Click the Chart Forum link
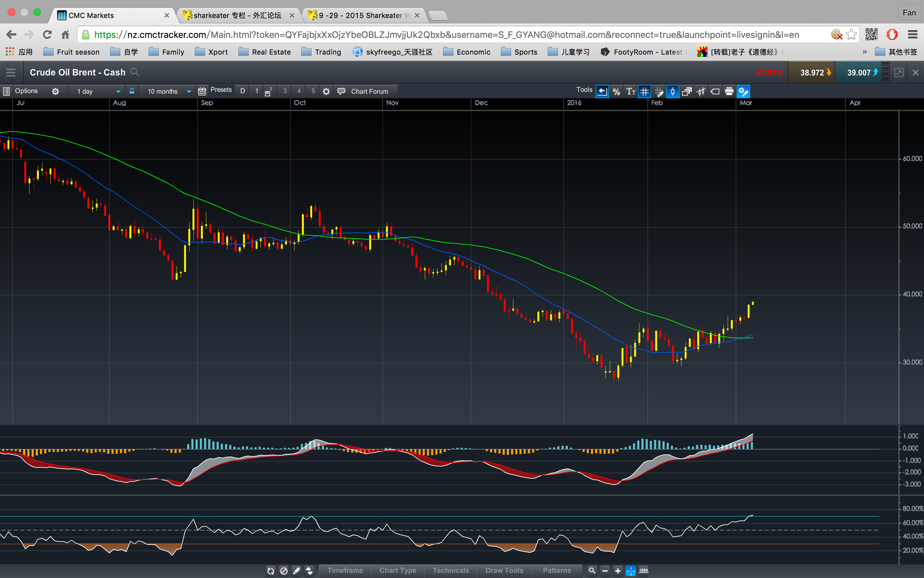The image size is (924, 578). point(369,92)
